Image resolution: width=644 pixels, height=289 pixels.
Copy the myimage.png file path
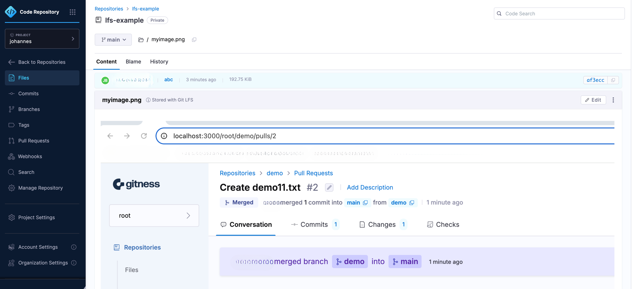pyautogui.click(x=194, y=40)
